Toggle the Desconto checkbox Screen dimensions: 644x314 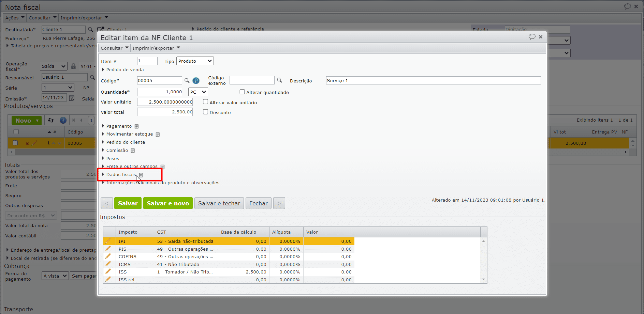tap(205, 112)
